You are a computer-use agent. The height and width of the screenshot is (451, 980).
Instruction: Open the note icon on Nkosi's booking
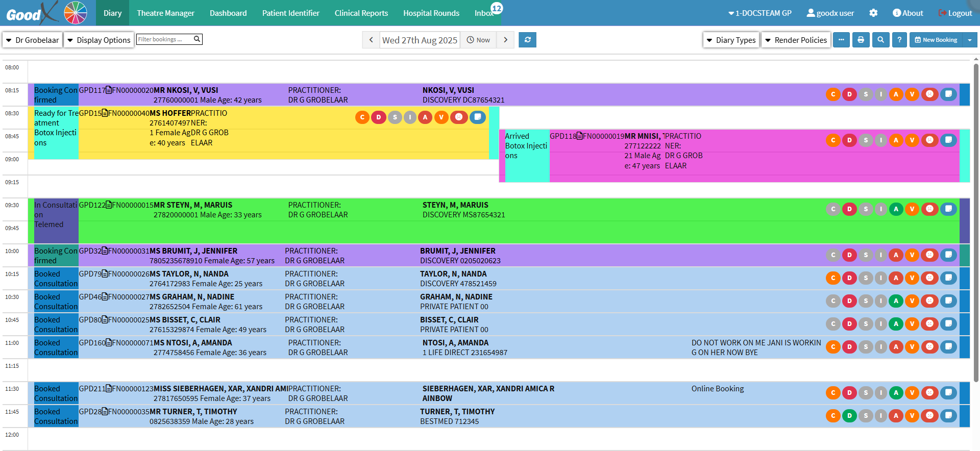948,94
